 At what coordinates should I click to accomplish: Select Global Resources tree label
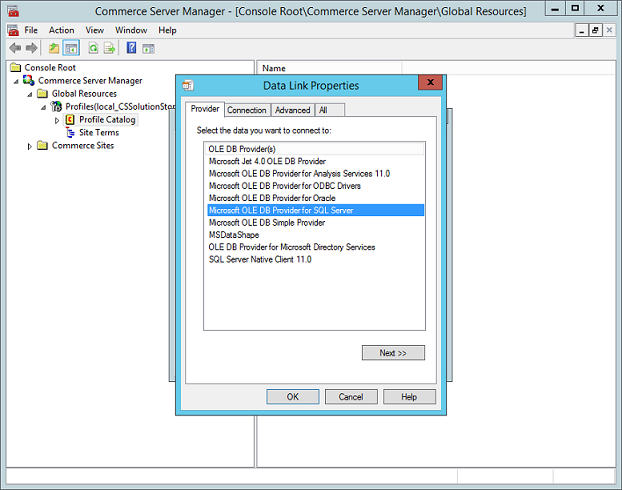(x=84, y=94)
